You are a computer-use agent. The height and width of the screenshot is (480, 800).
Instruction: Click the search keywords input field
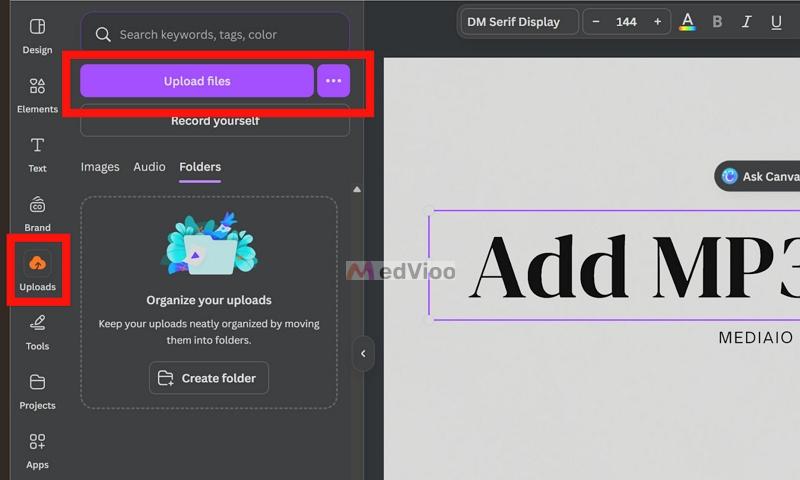215,35
